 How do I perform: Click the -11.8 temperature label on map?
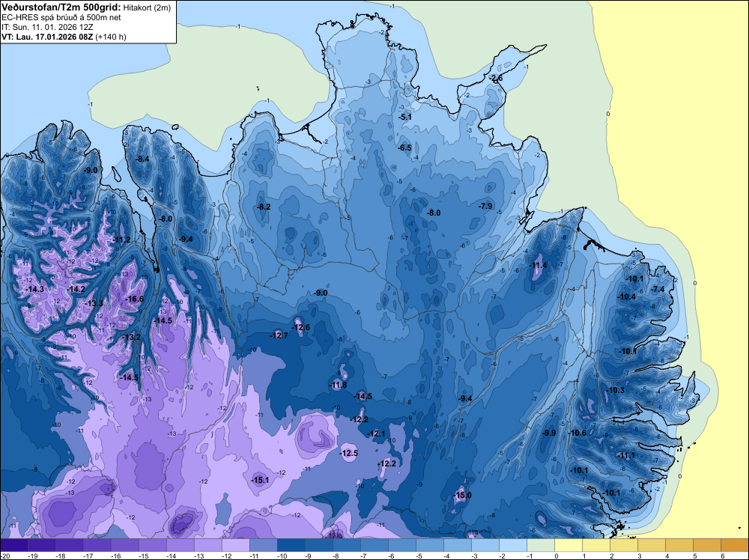point(339,386)
